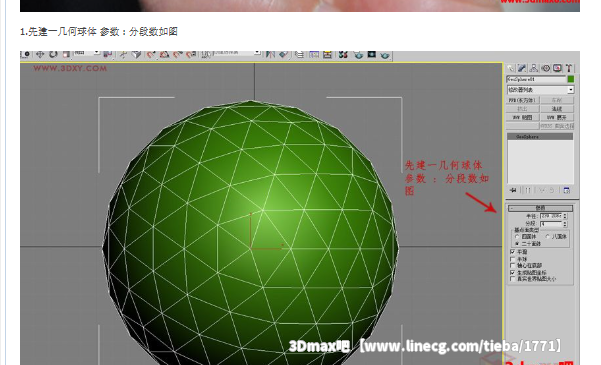
Task: Click the 分段 segments input field
Action: pos(551,224)
